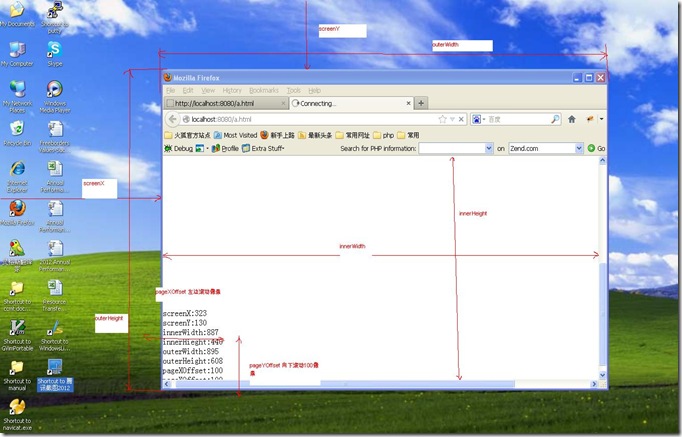Expand the dropdown arrow next to bookmarks button
Image resolution: width=682 pixels, height=437 pixels.
click(x=602, y=119)
